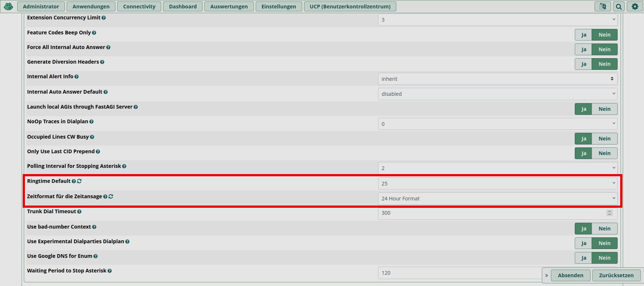This screenshot has width=644, height=286.
Task: Set Launch local AGIs through FastAGI to Nein
Action: tap(604, 109)
